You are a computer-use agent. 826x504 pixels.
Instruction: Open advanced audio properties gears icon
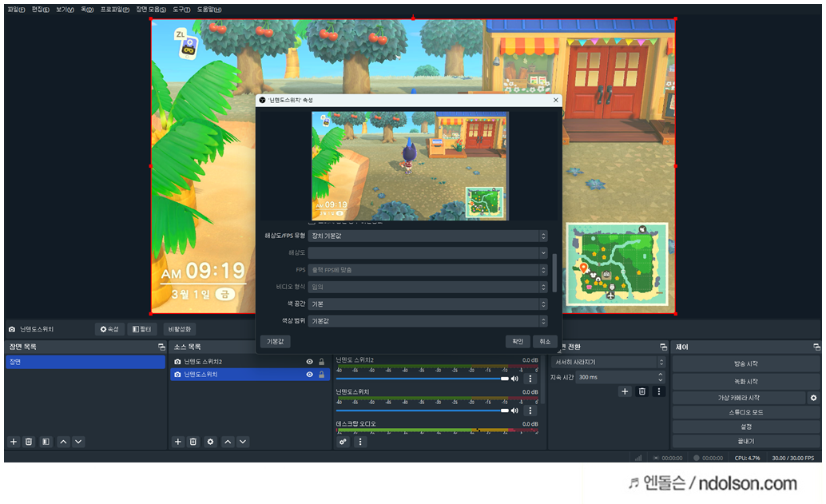[x=343, y=442]
